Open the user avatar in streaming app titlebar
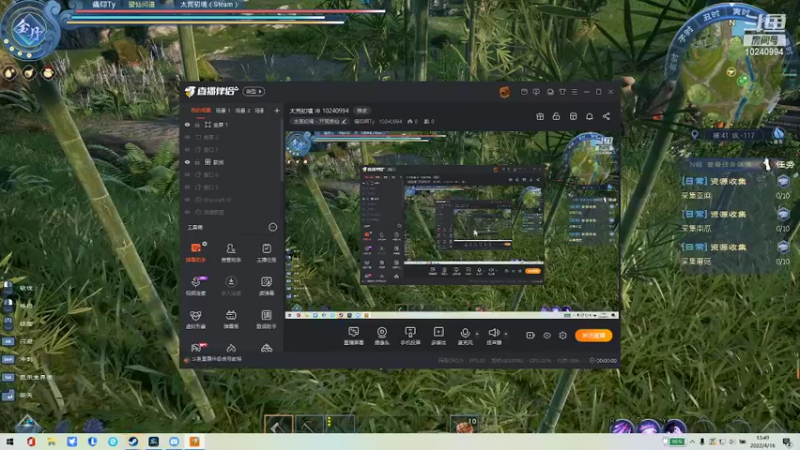 pos(504,92)
